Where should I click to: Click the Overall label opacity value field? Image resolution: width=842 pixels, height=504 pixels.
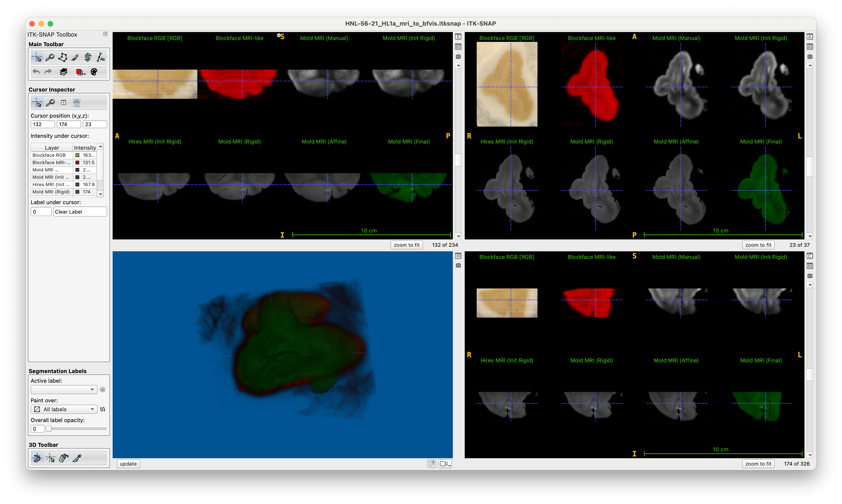pos(38,429)
